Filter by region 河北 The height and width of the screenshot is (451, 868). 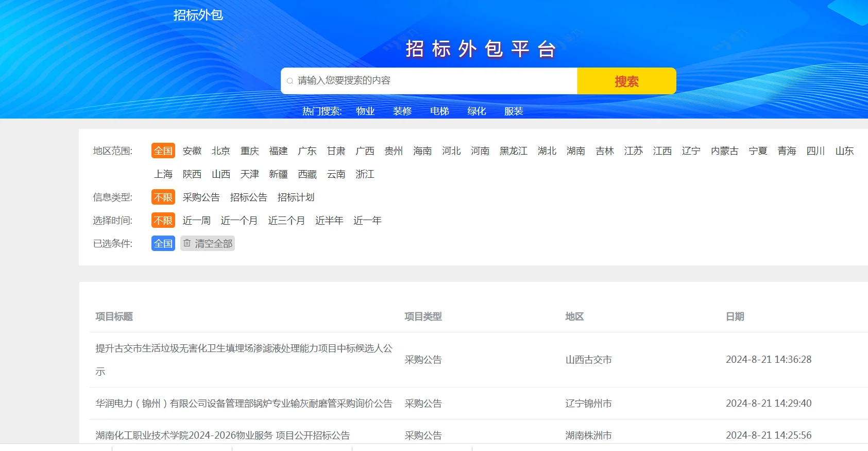452,151
